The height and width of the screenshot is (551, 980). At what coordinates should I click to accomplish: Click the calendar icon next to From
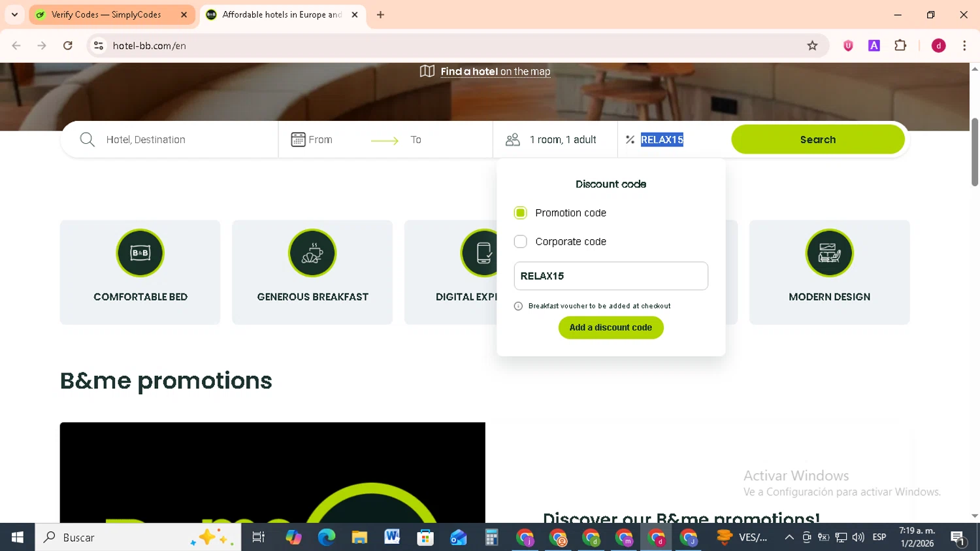pos(298,139)
